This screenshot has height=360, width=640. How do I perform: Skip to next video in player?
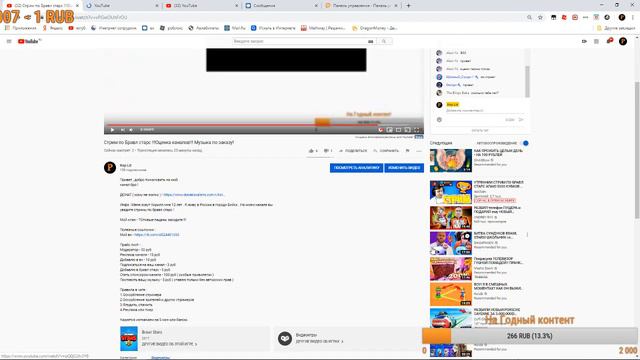coord(122,130)
